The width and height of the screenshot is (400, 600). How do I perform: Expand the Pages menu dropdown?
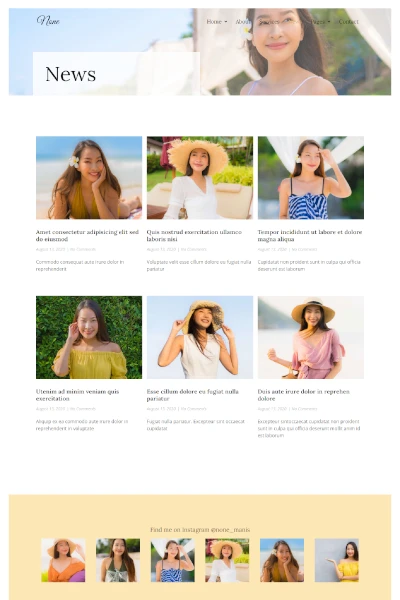pyautogui.click(x=320, y=22)
